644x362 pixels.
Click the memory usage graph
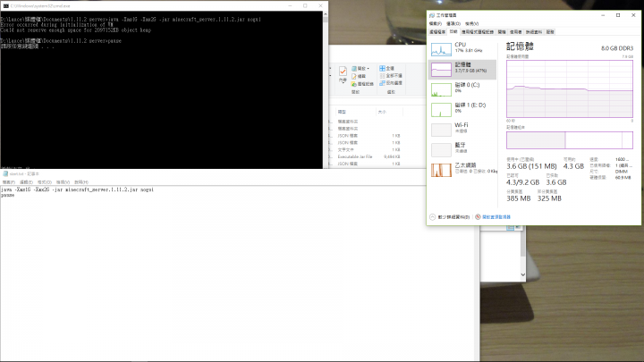pyautogui.click(x=570, y=89)
